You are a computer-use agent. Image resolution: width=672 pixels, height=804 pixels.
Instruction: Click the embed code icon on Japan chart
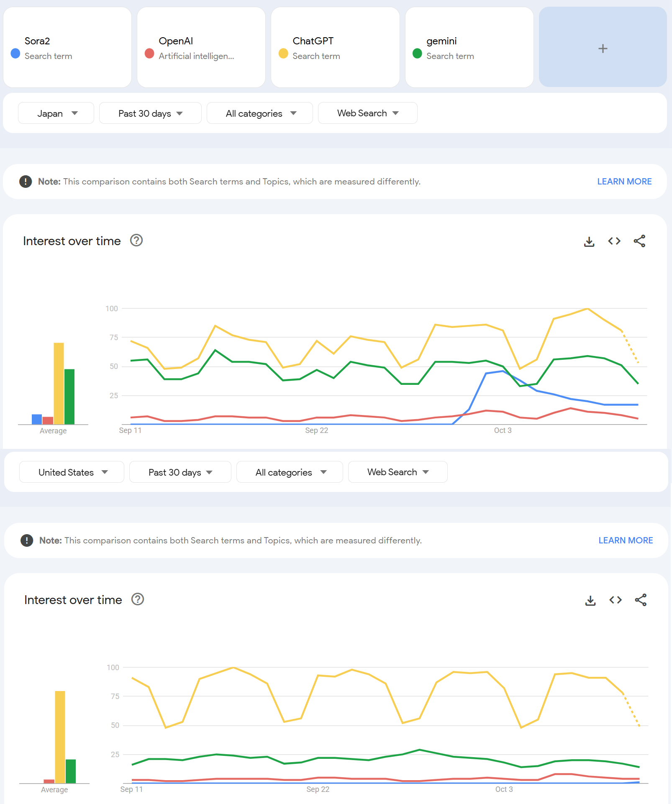coord(614,241)
